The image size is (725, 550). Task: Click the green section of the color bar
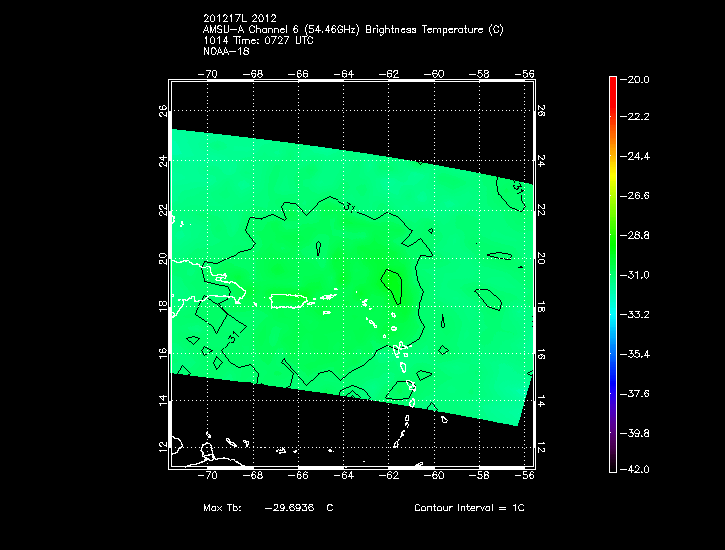click(612, 235)
